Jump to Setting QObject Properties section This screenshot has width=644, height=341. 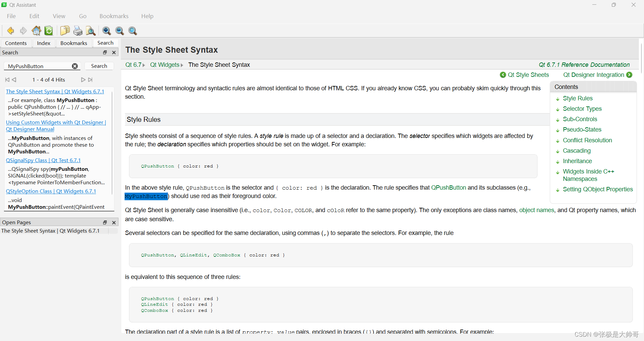point(598,189)
